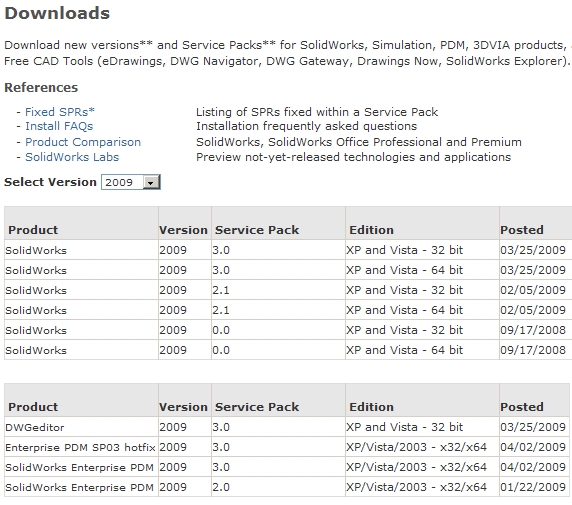Click 'Preview not-yet-released technologies and applications' text

click(353, 157)
